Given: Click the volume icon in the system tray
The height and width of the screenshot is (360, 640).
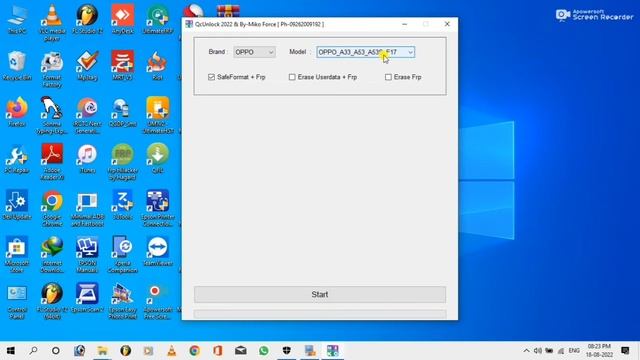Looking at the screenshot, I should (538, 351).
